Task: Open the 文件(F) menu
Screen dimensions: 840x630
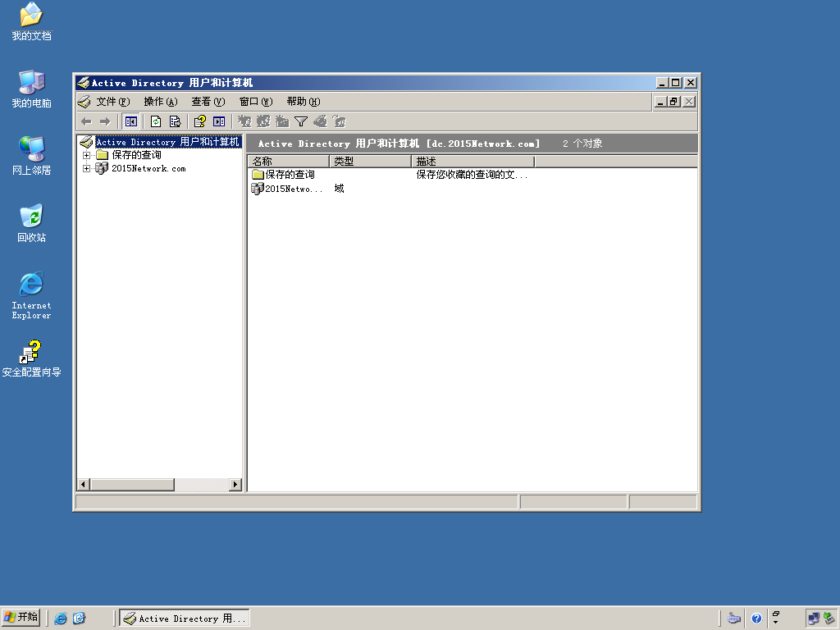Action: (x=113, y=101)
